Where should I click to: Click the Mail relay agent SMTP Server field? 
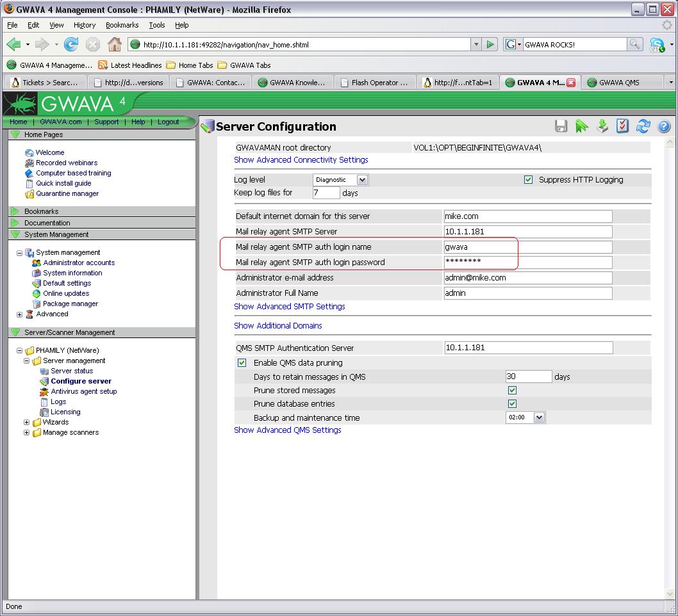pyautogui.click(x=528, y=232)
